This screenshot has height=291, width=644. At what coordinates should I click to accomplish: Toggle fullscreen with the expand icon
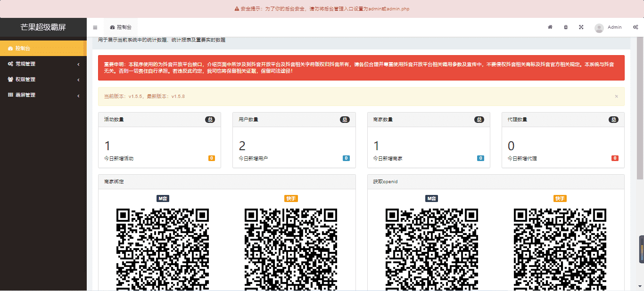pos(581,27)
